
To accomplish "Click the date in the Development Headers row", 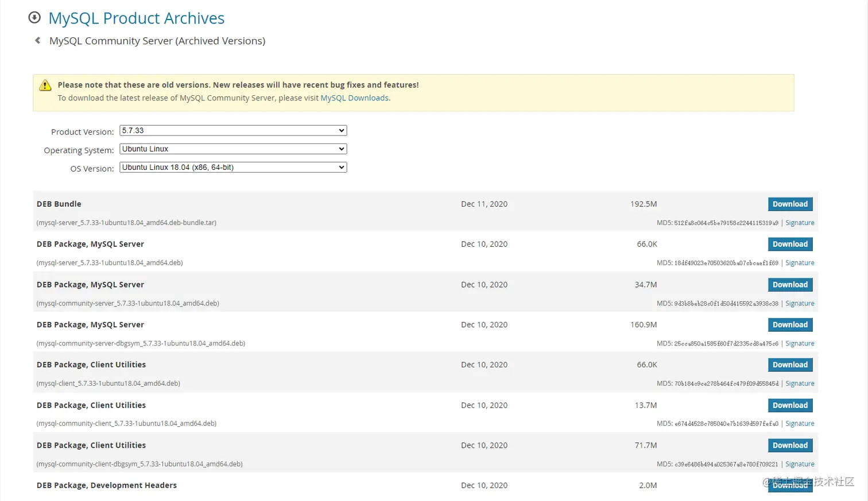I will 484,486.
